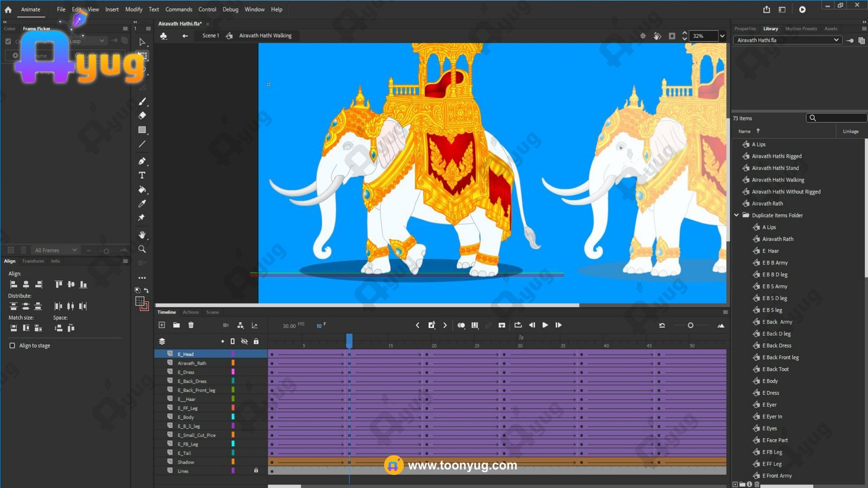Select the Paint Bucket tool
Image resolution: width=868 pixels, height=488 pixels.
point(142,190)
